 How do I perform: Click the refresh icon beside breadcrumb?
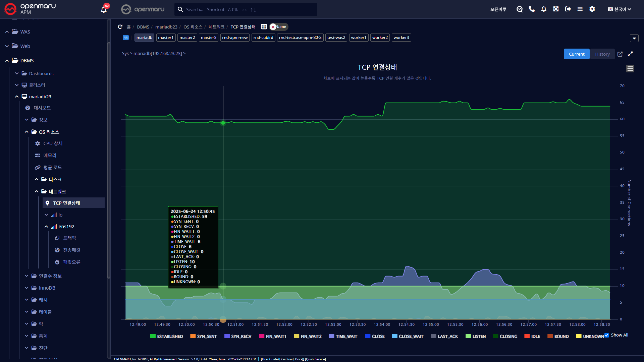tap(120, 27)
